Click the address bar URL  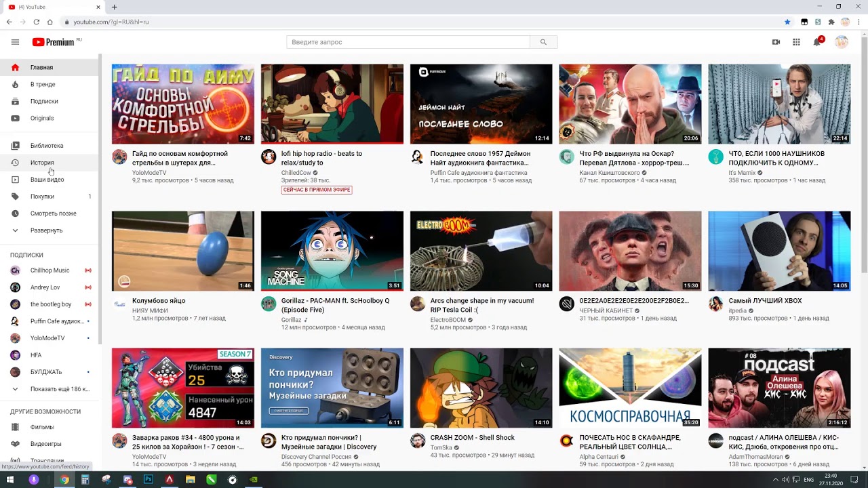click(111, 22)
